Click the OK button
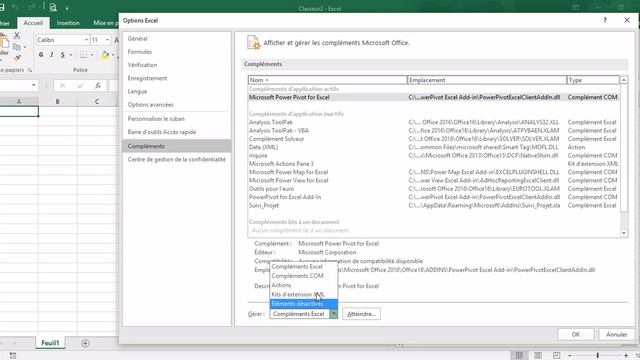 coord(576,334)
